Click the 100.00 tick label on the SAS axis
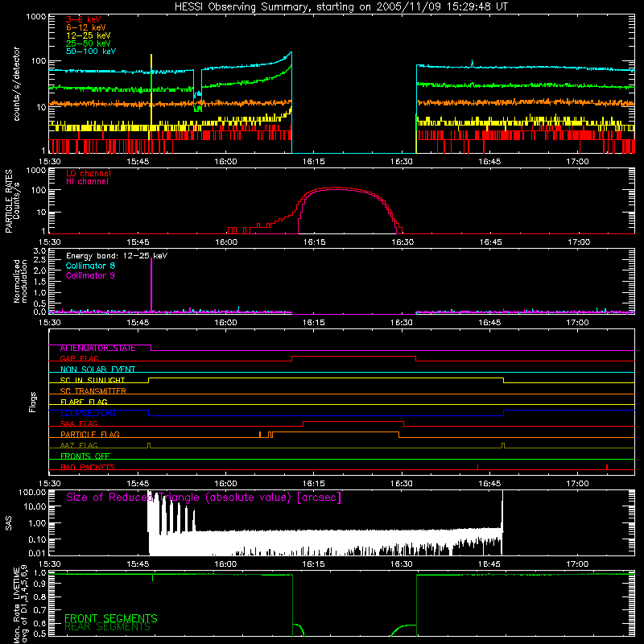The image size is (644, 644). point(32,493)
